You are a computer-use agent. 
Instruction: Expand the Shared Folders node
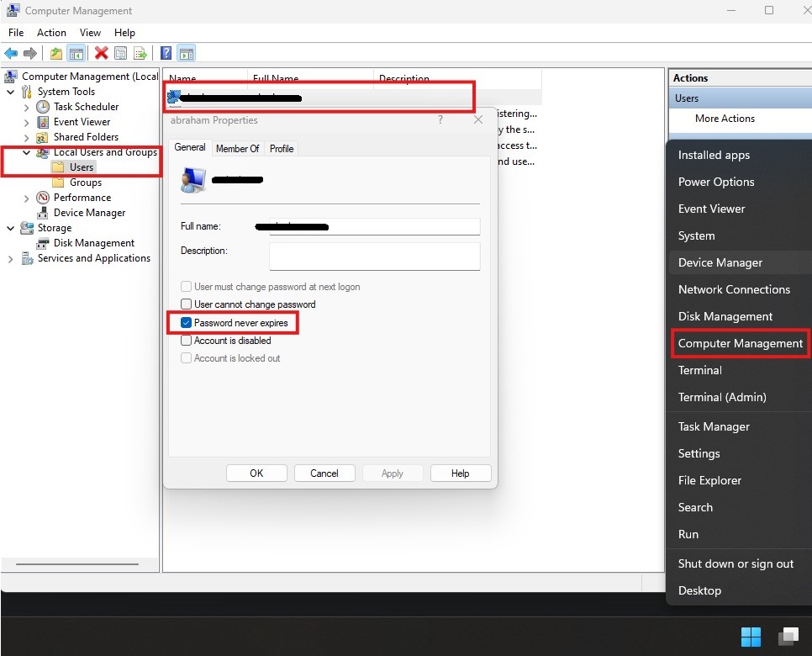point(26,138)
